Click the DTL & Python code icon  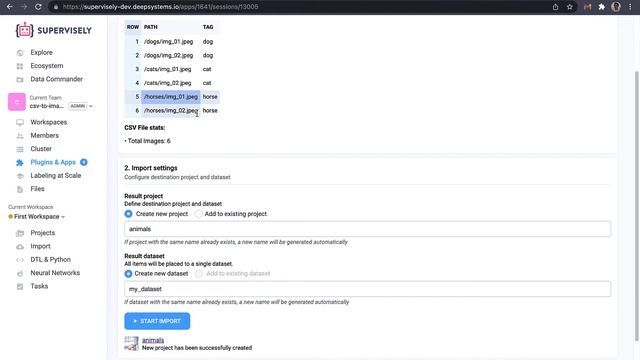20,260
